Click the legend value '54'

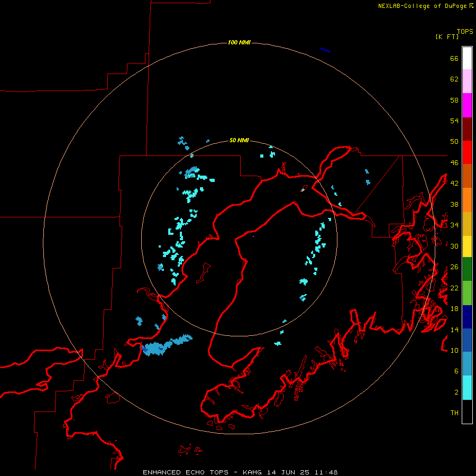[454, 121]
